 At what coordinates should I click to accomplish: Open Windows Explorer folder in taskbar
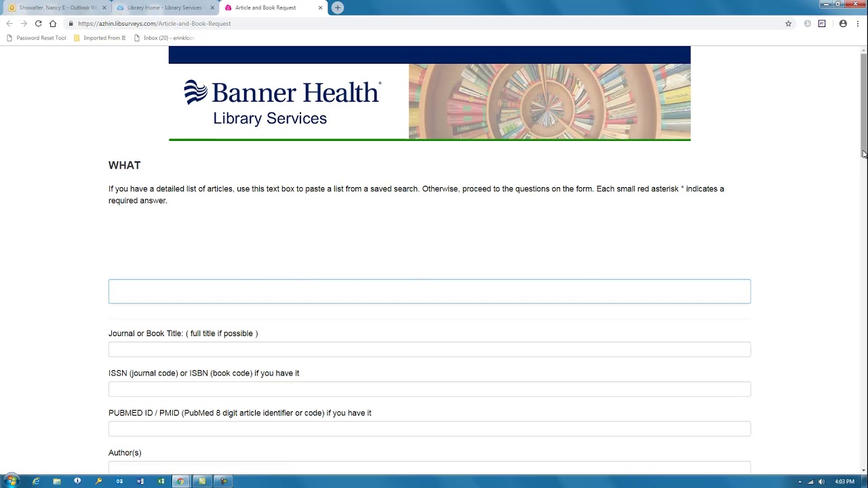click(x=57, y=481)
